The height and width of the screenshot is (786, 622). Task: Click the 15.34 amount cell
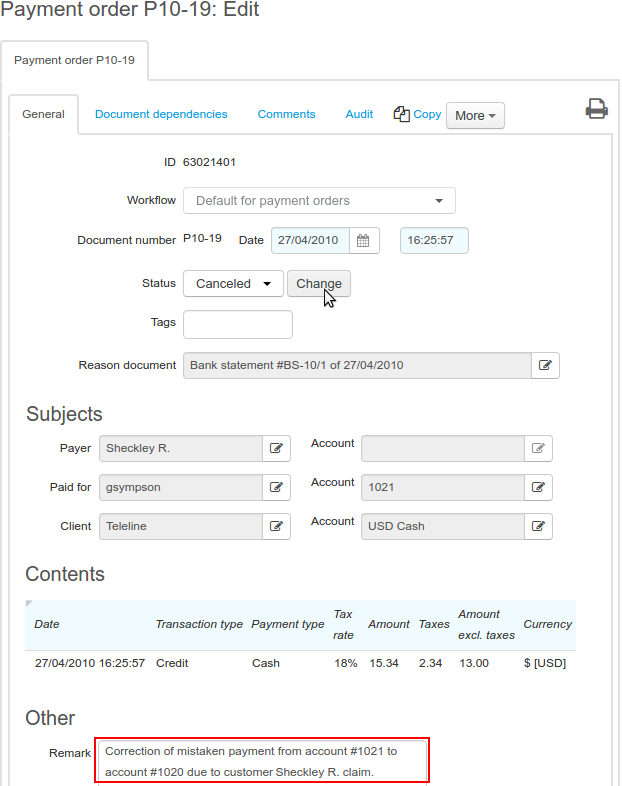[384, 664]
